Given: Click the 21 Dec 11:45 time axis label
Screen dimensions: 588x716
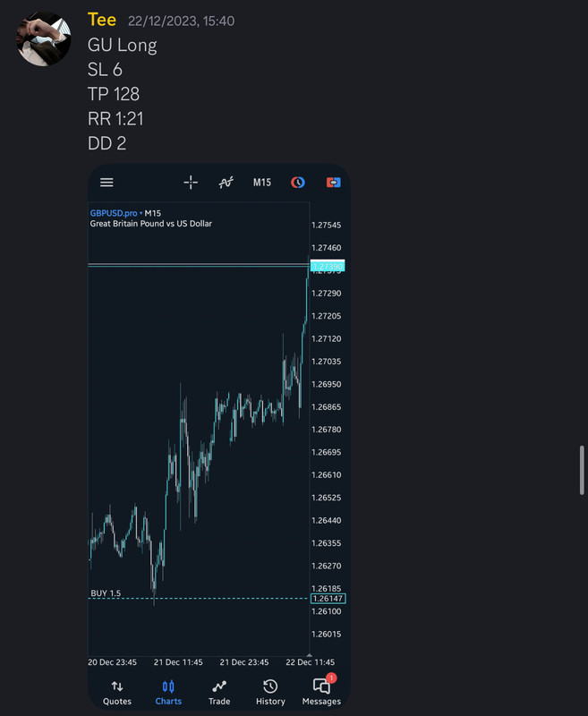Looking at the screenshot, I should [x=178, y=662].
